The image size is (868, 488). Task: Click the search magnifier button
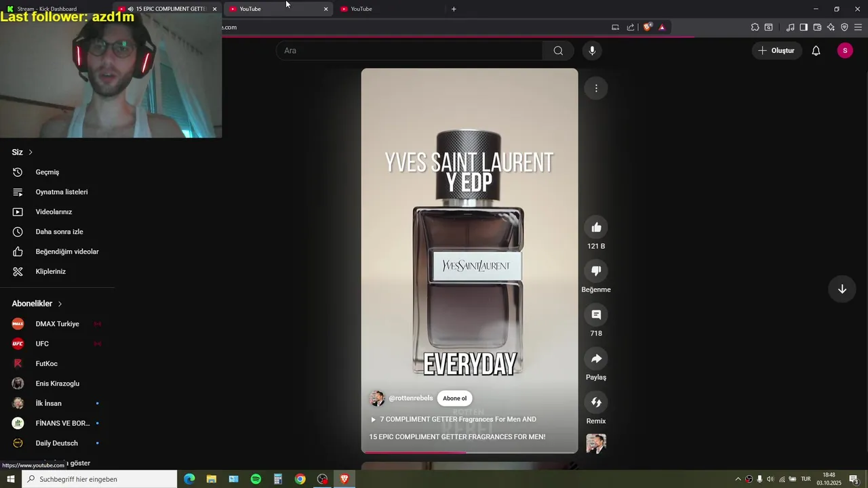tap(558, 51)
